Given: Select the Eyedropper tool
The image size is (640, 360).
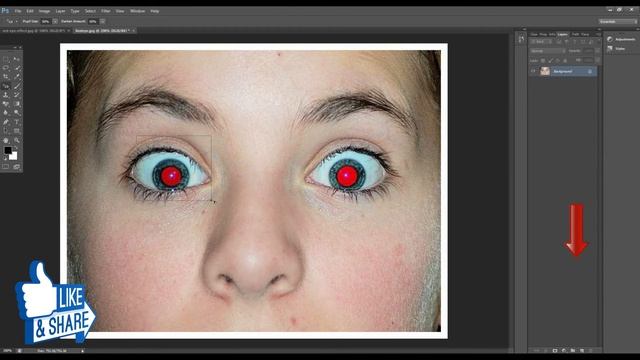Looking at the screenshot, I should click(17, 77).
